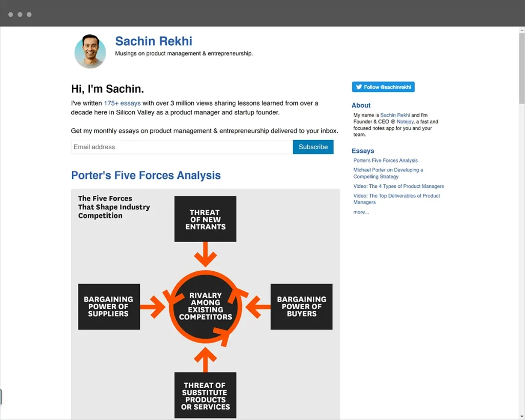Open the Porter's Five Forces Analysis article heading
525x420 pixels.
[146, 175]
